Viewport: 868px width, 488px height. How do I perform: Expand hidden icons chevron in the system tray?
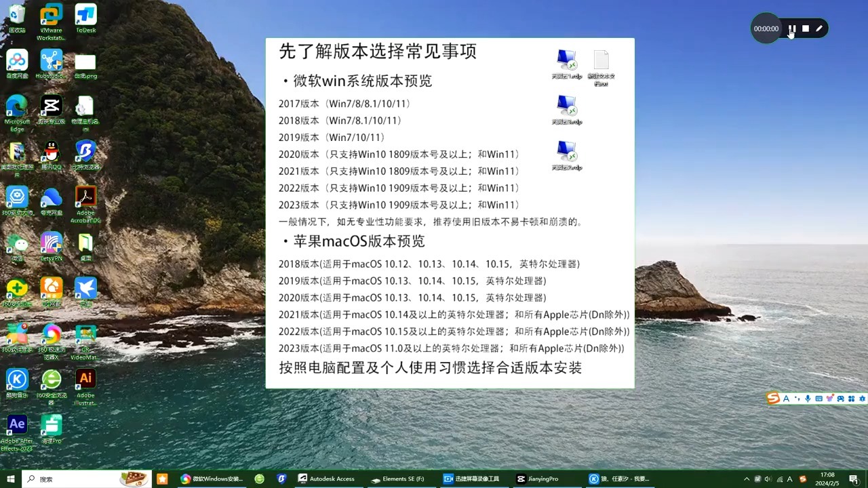[747, 479]
